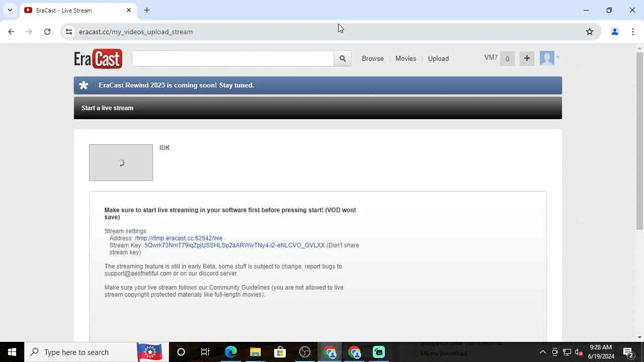This screenshot has height=362, width=644.
Task: Click the address bar URL
Action: tap(136, 32)
